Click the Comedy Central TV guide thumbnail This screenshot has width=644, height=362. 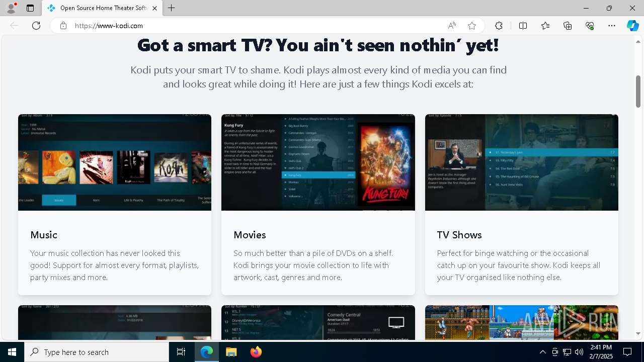pyautogui.click(x=318, y=322)
